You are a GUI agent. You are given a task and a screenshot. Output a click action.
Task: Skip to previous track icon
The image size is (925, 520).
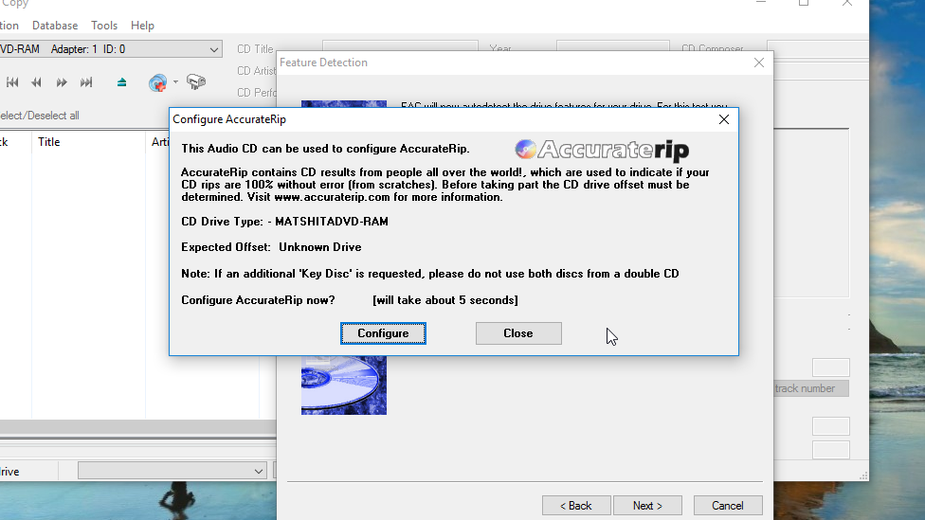12,83
